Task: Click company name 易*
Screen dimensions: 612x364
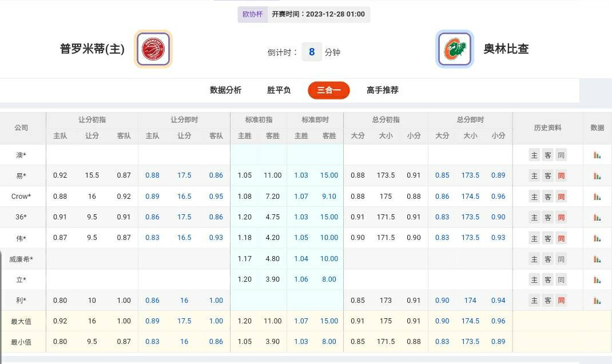Action: (21, 176)
